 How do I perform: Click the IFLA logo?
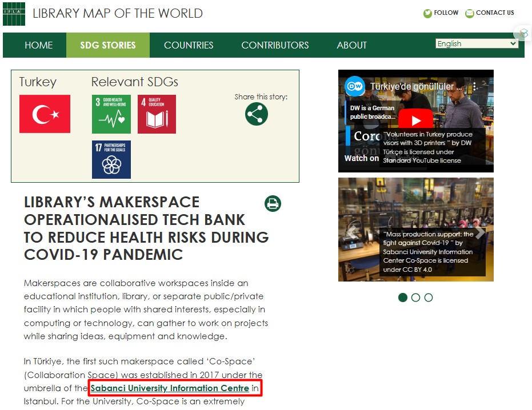click(x=14, y=14)
